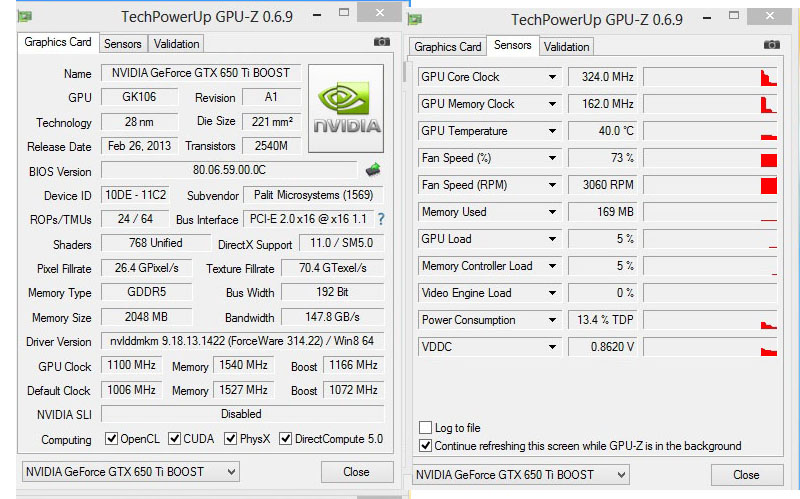800x499 pixels.
Task: Click camera screenshot icon in Sensors window
Action: click(x=771, y=45)
